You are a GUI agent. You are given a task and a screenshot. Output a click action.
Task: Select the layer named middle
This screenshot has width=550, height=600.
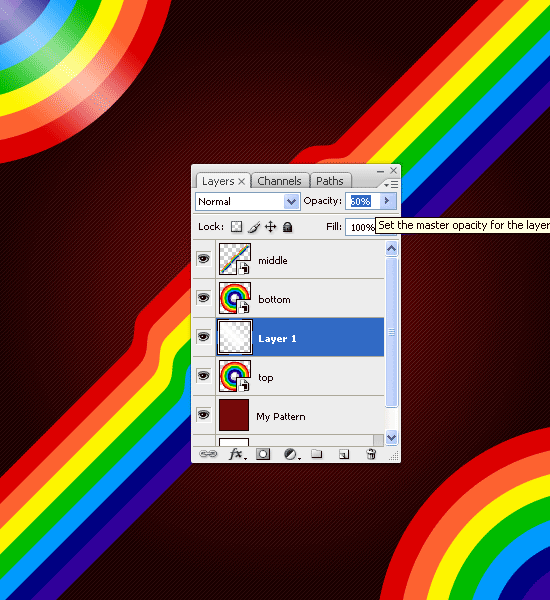click(273, 261)
